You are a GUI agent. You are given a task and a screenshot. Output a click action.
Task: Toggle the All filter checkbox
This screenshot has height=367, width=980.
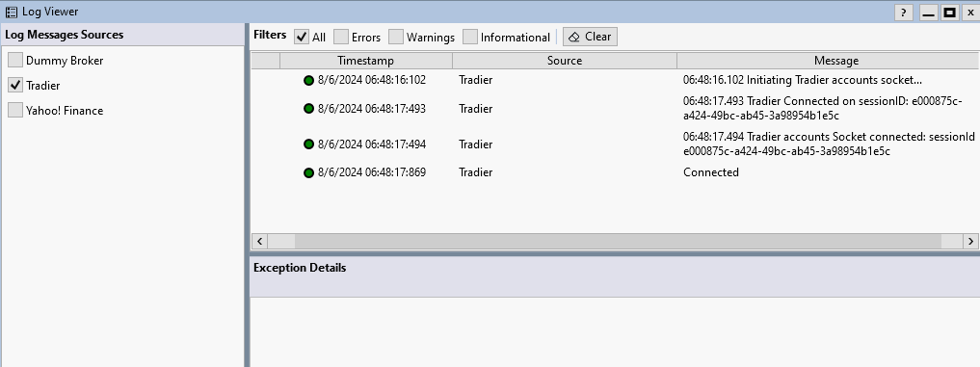pyautogui.click(x=302, y=37)
